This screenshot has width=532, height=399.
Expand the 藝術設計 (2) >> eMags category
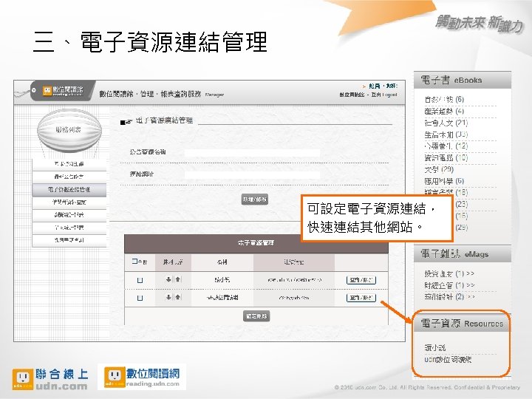point(449,296)
